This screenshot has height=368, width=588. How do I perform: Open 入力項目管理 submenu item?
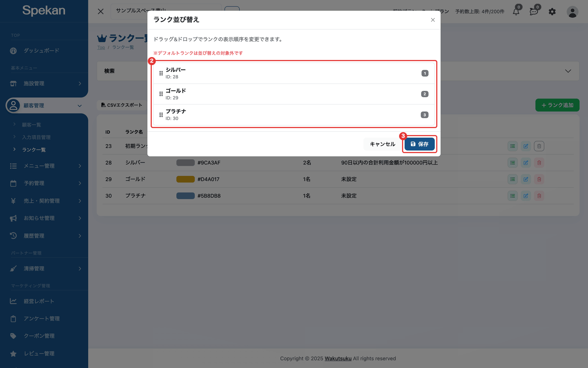pyautogui.click(x=36, y=137)
